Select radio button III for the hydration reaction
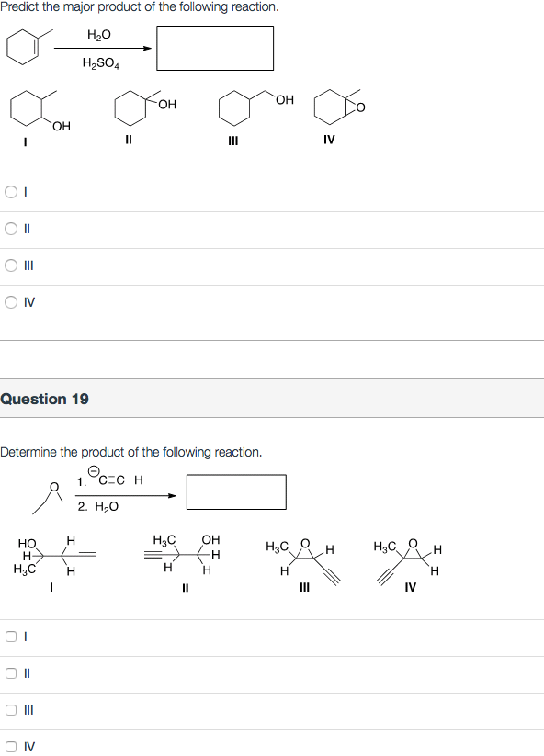 click(x=9, y=265)
